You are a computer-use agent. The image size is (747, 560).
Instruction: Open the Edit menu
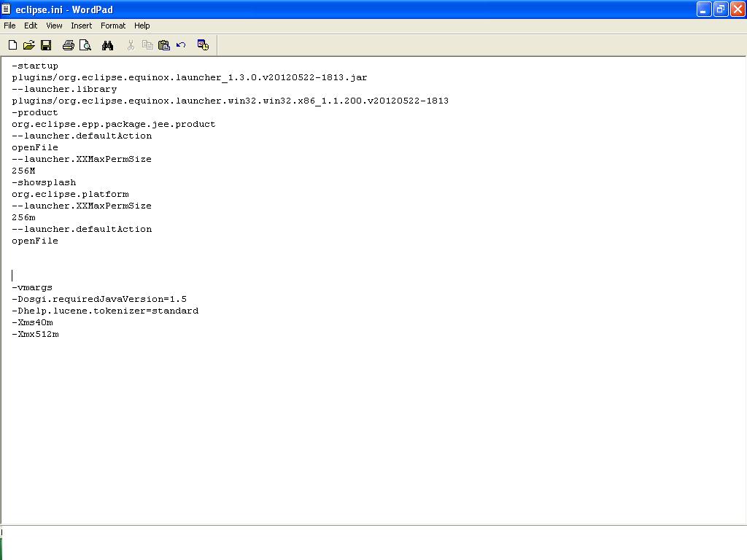coord(31,26)
